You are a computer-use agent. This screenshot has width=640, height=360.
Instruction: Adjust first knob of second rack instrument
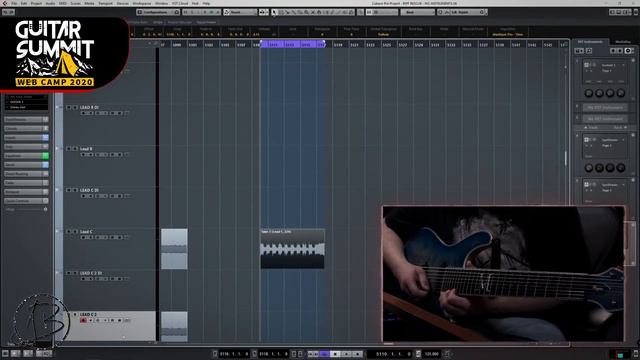click(589, 168)
